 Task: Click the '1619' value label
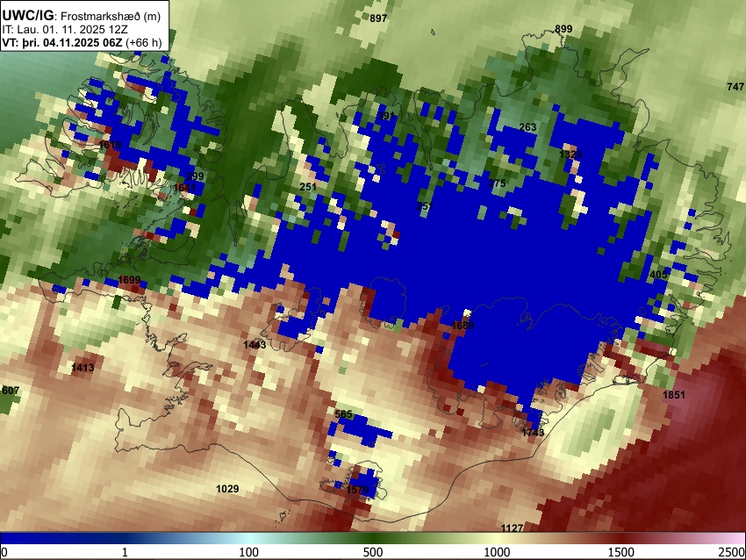click(111, 145)
